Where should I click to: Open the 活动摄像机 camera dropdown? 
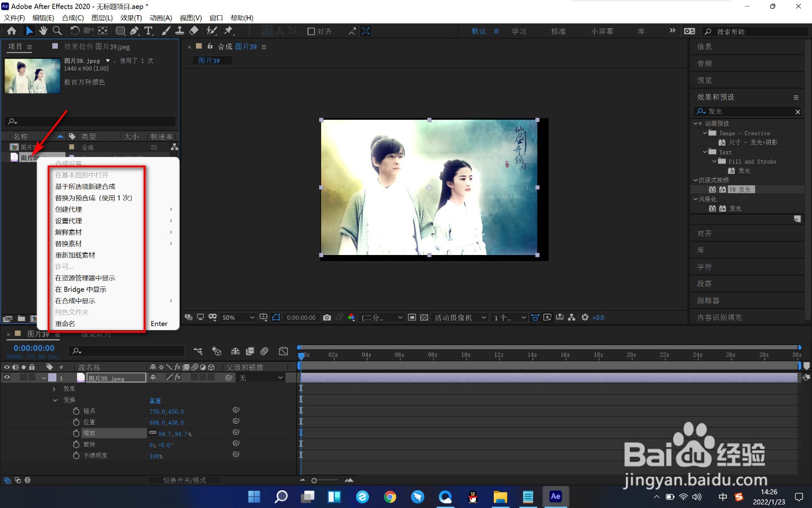tap(460, 317)
